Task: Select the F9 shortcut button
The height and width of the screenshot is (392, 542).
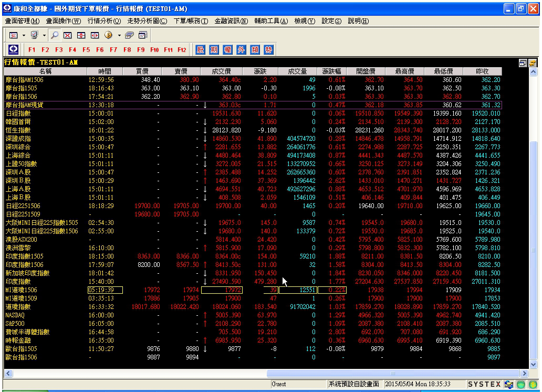Action: (141, 50)
